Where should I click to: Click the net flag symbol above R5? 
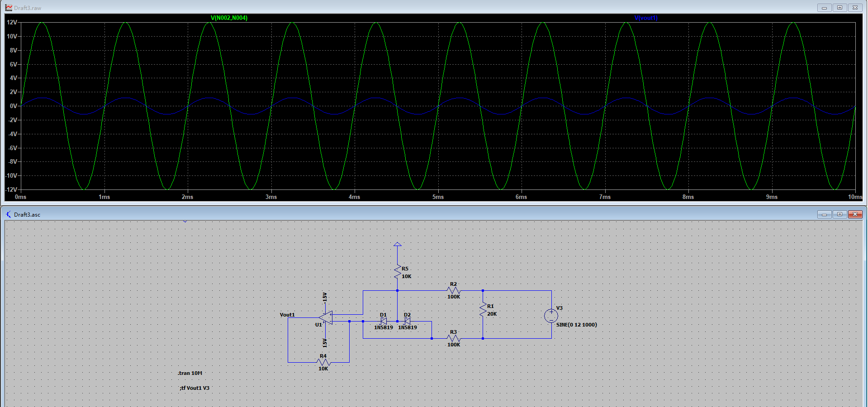pos(397,244)
